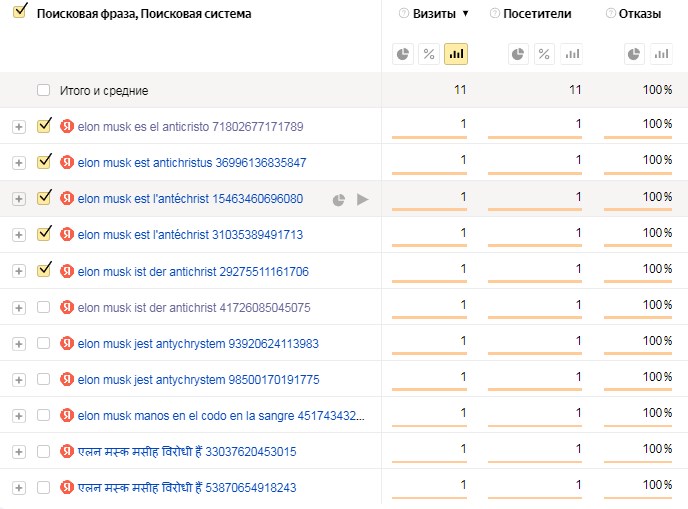Click Yandex icon in row 41726085045075
This screenshot has width=688, height=509.
tap(67, 307)
